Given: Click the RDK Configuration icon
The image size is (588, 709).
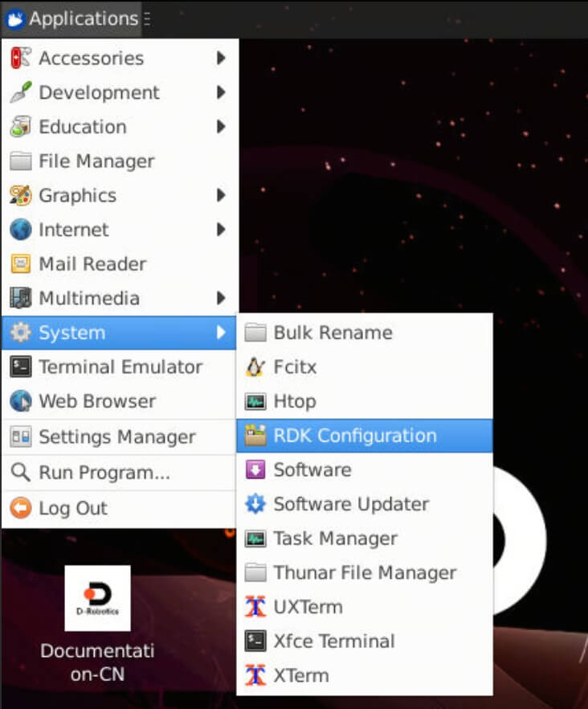Looking at the screenshot, I should pos(255,436).
